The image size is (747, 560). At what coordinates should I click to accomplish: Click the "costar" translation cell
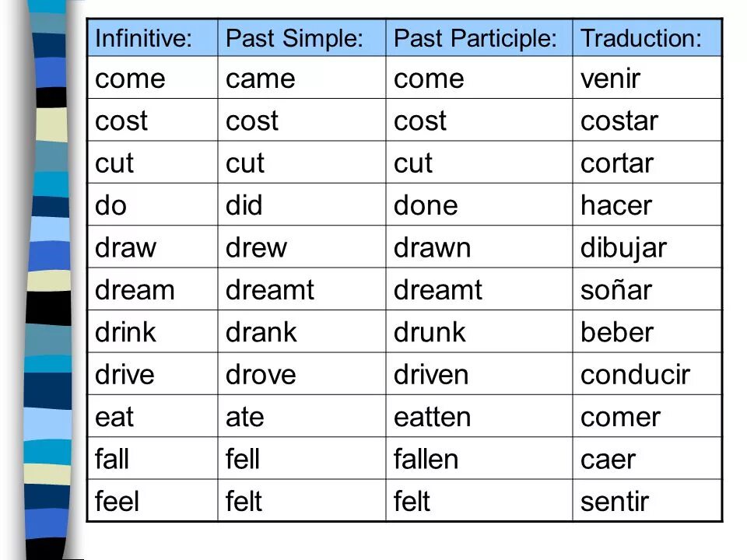tap(619, 121)
